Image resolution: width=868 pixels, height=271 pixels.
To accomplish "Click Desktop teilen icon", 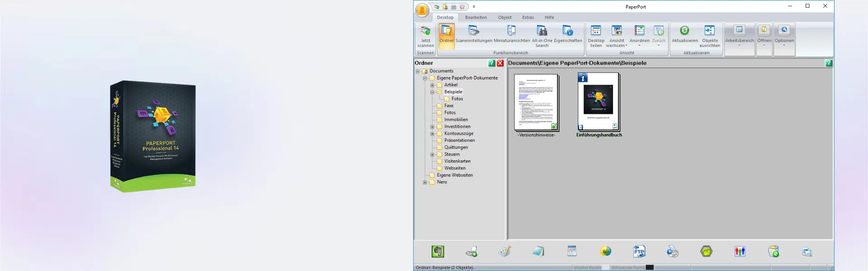I will tap(596, 31).
